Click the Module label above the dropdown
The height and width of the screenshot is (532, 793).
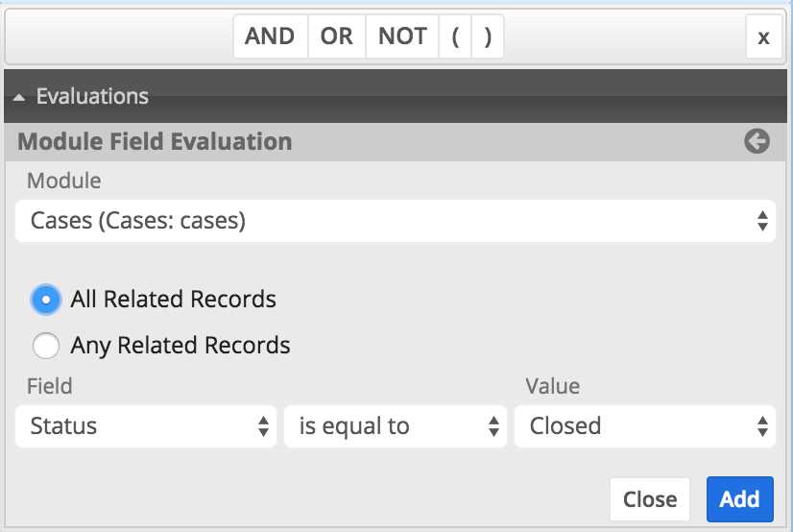[x=63, y=180]
